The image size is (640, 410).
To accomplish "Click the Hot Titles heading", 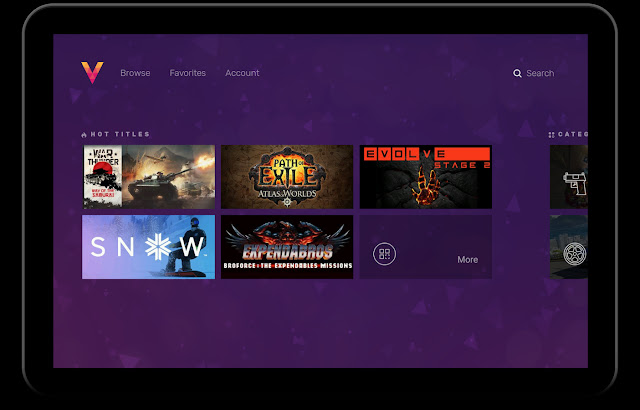I will point(120,134).
